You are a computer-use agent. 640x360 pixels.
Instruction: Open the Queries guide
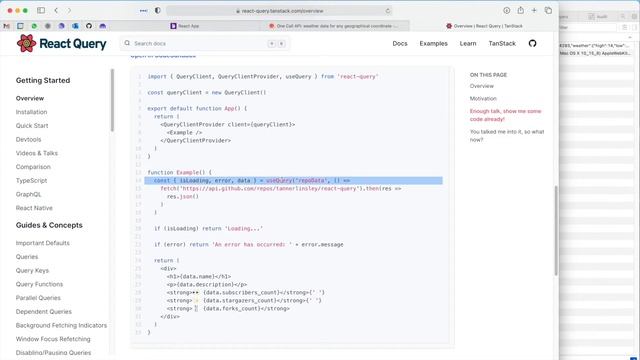(27, 257)
